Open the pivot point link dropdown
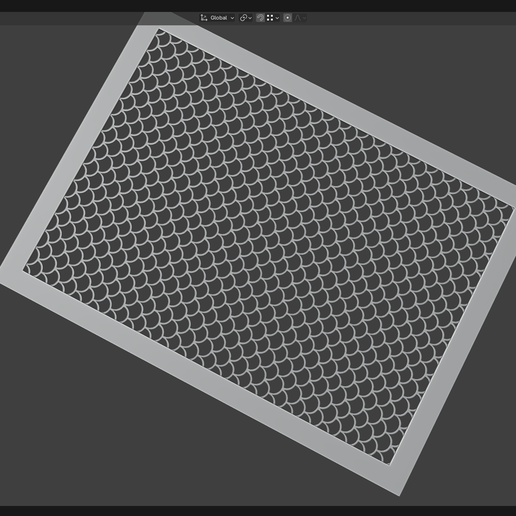 [246, 18]
